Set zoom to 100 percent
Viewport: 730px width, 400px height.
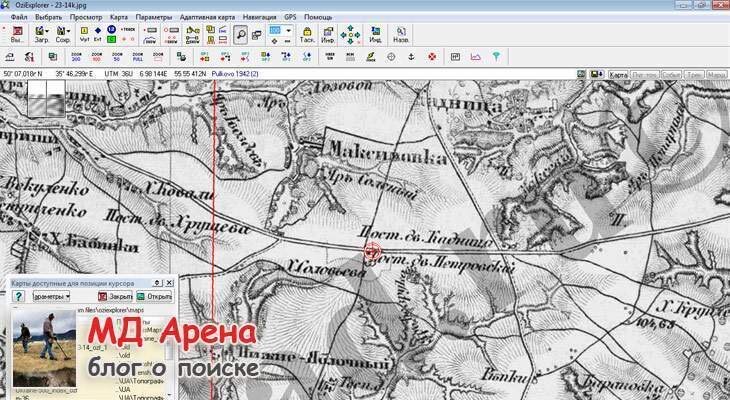coord(96,57)
